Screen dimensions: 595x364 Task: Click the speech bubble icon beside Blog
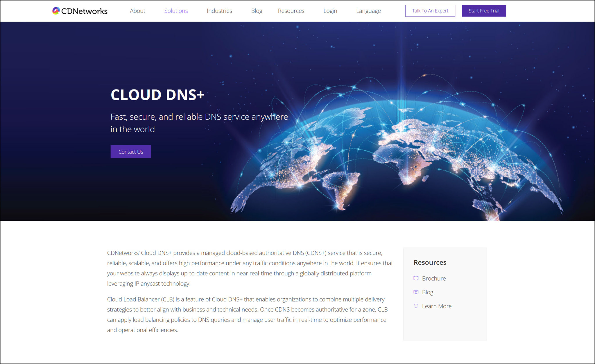416,292
